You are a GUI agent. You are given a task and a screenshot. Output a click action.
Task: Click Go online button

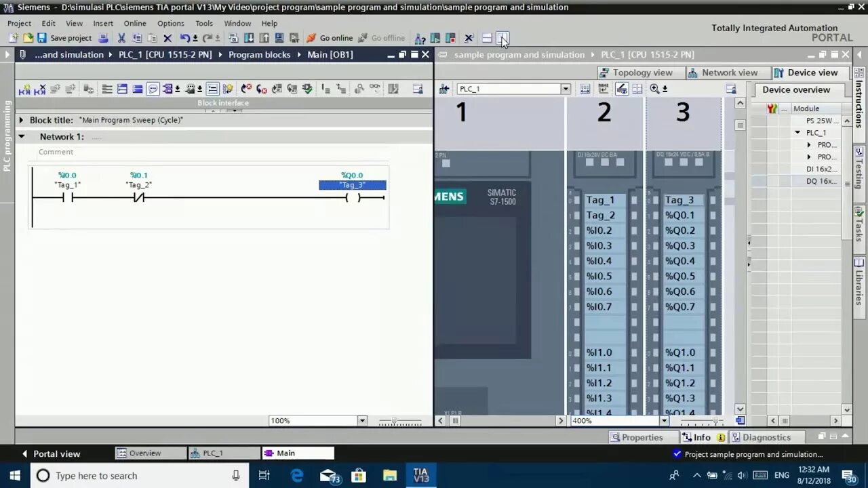click(x=330, y=39)
